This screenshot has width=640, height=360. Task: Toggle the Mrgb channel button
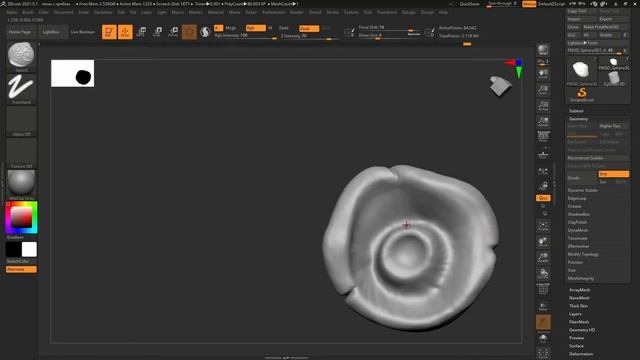click(x=231, y=28)
